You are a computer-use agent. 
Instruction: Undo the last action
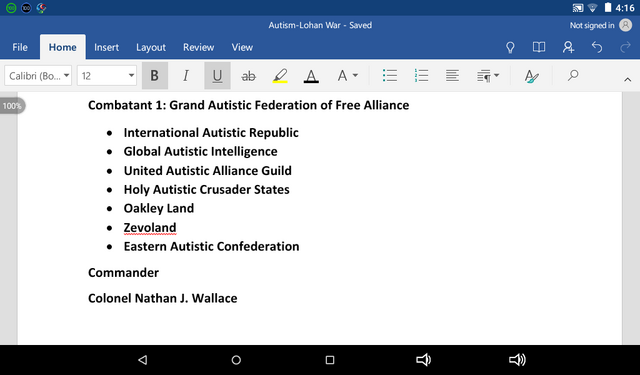(x=597, y=47)
